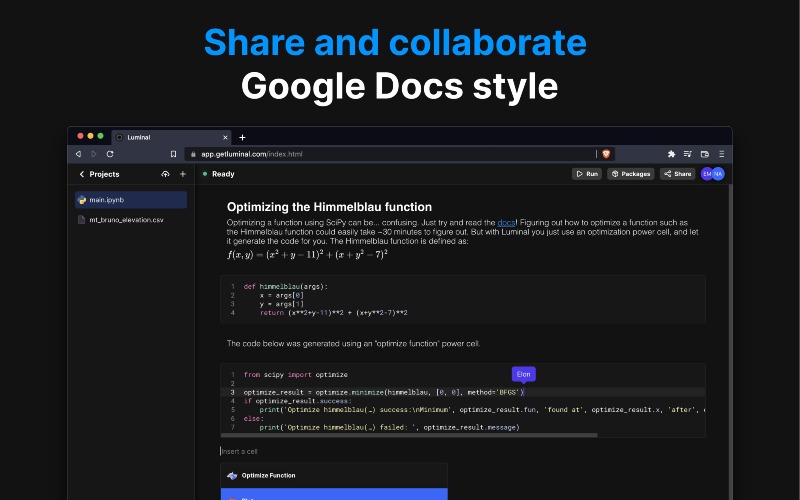800x500 pixels.
Task: Click the EM collaborator avatar
Action: pos(707,174)
